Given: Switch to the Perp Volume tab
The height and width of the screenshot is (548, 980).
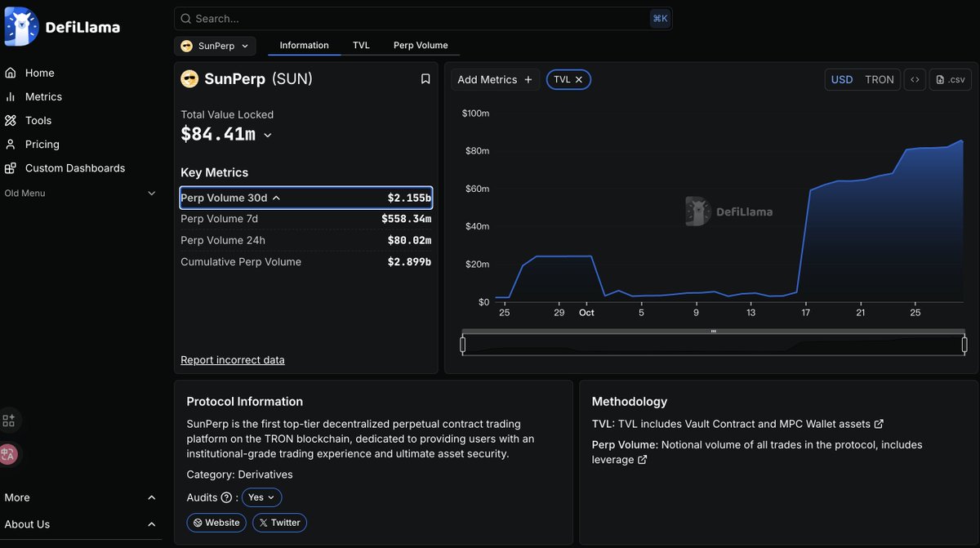Looking at the screenshot, I should [421, 46].
